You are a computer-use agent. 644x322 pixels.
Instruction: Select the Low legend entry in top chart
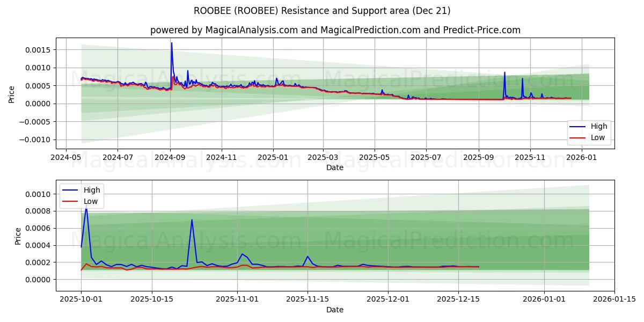pos(597,137)
